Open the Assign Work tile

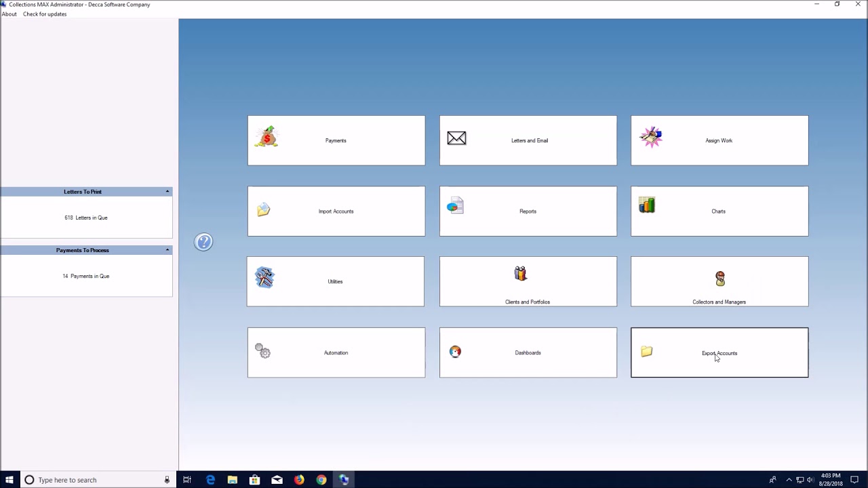pos(719,140)
